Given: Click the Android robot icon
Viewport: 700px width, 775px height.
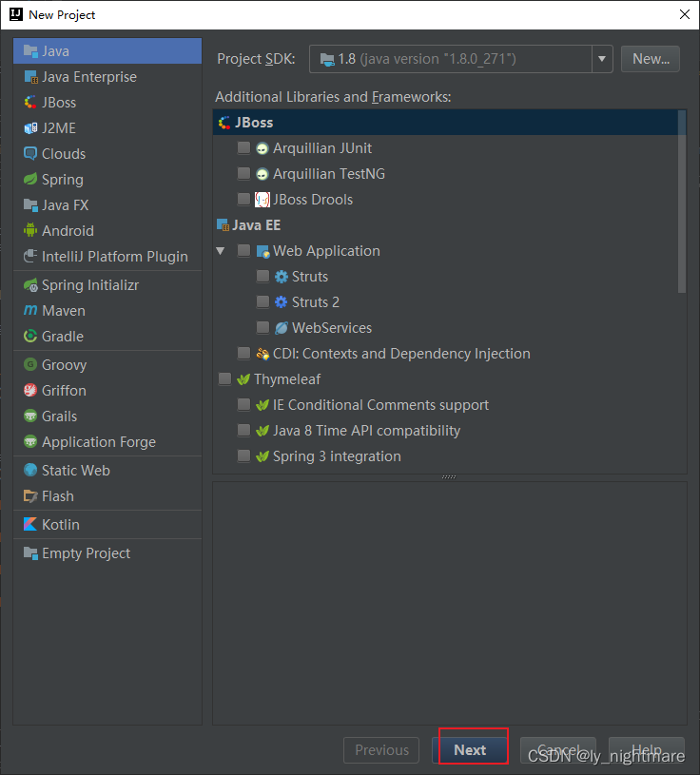Looking at the screenshot, I should 30,230.
